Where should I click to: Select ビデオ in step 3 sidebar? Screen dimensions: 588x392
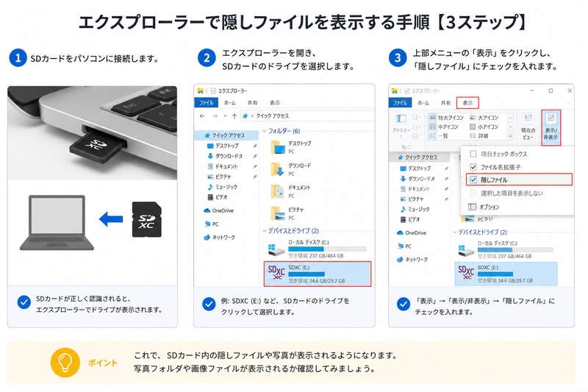point(410,219)
